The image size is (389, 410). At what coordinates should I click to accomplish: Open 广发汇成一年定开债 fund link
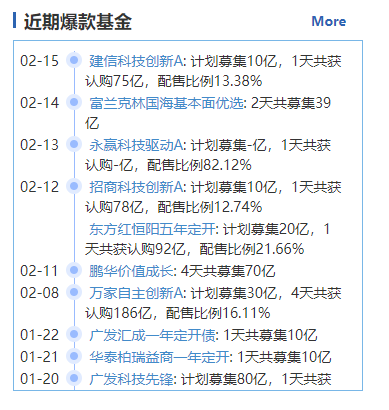pos(152,335)
